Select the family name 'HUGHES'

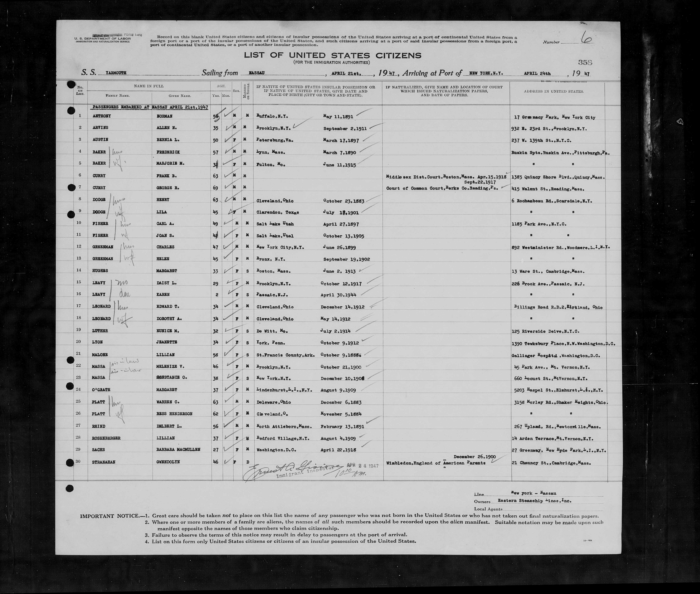point(100,270)
